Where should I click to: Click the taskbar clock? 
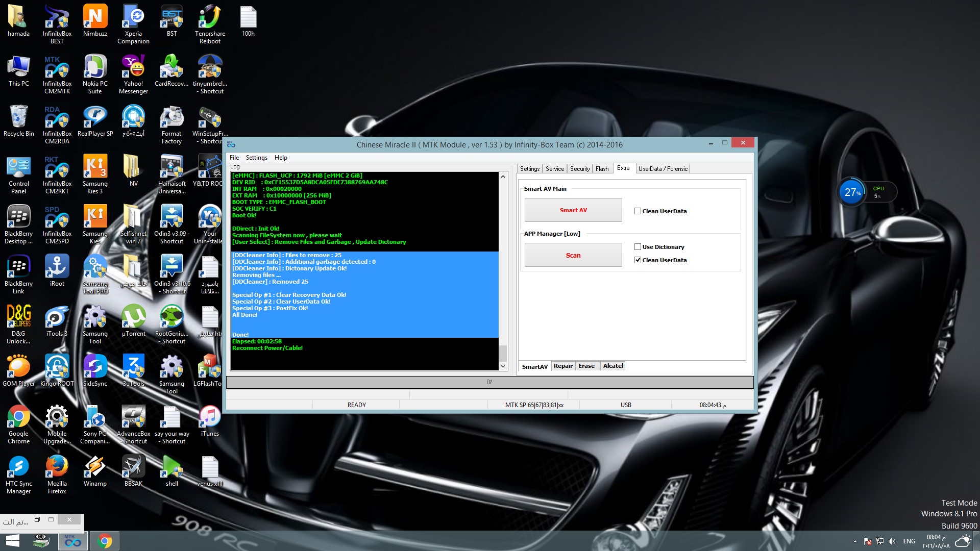pos(936,541)
